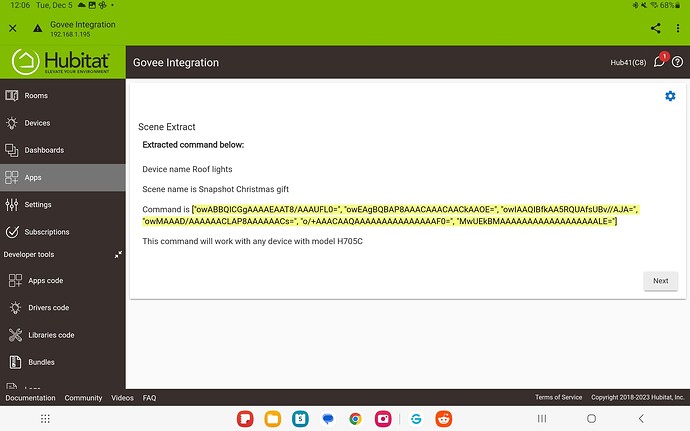Viewport: 690px width, 431px height.
Task: Click the Rooms icon
Action: (12, 96)
